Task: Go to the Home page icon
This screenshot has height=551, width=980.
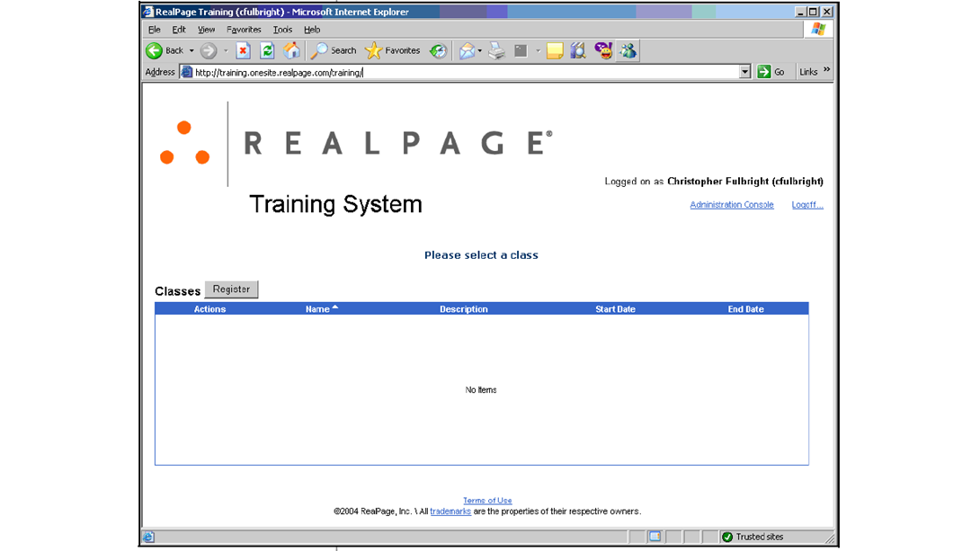Action: click(x=291, y=50)
